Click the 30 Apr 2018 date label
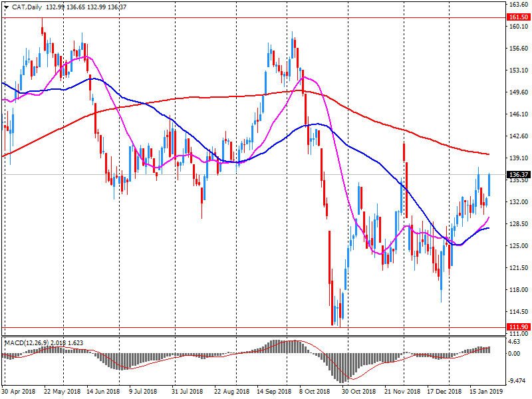Viewport: 532px width, 399px height. point(19,392)
